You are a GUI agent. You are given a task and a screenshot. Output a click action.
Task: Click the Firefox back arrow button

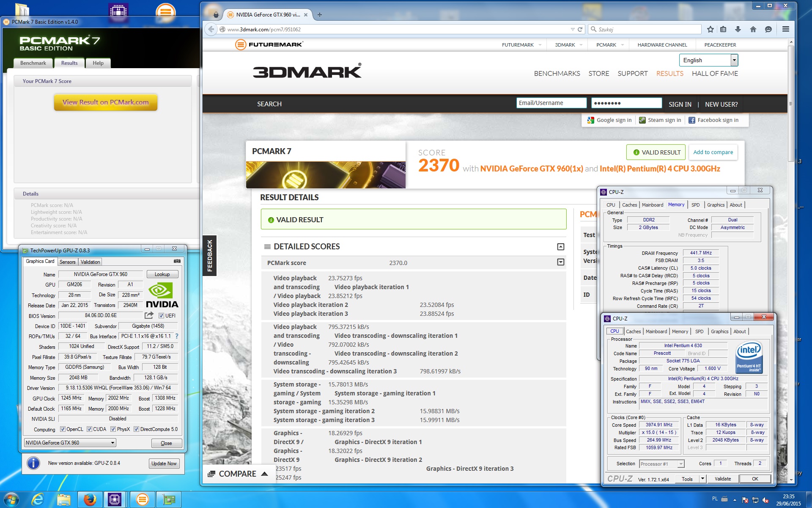(211, 29)
